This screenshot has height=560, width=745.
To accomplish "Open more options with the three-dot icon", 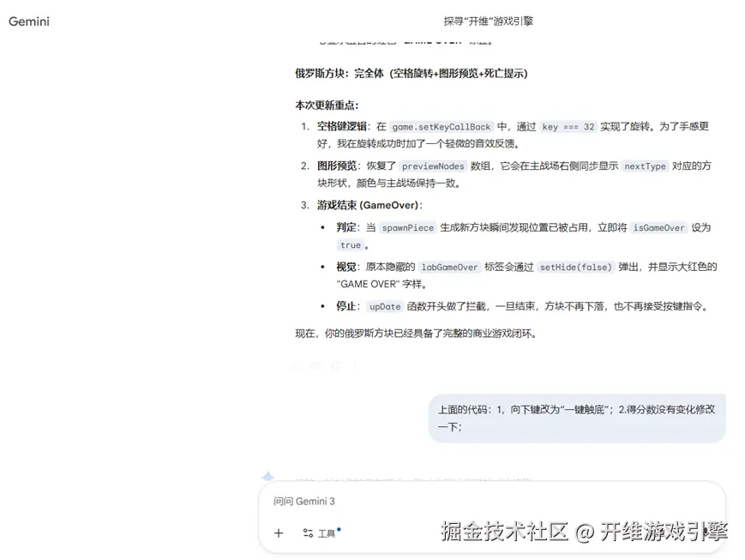I will (357, 366).
